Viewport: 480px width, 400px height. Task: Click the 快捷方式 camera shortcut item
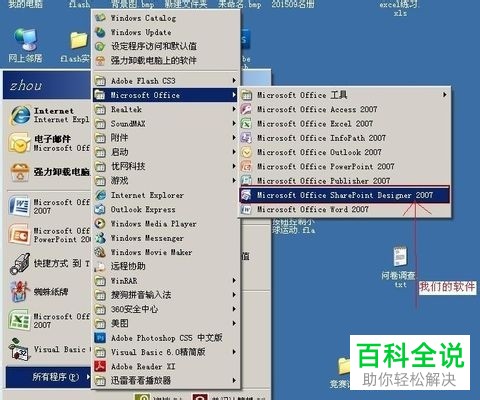click(x=49, y=263)
